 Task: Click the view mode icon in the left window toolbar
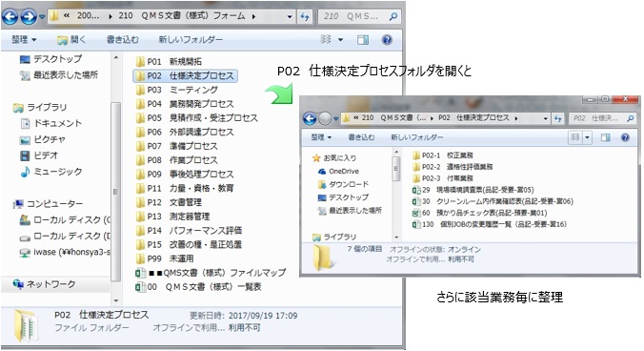click(x=326, y=39)
